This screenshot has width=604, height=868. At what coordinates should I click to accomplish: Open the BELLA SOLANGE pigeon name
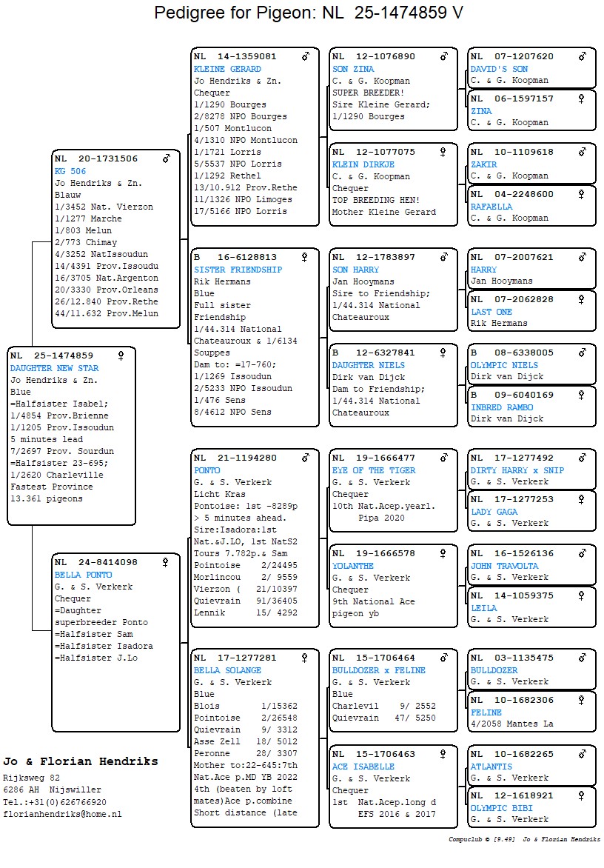click(x=227, y=670)
